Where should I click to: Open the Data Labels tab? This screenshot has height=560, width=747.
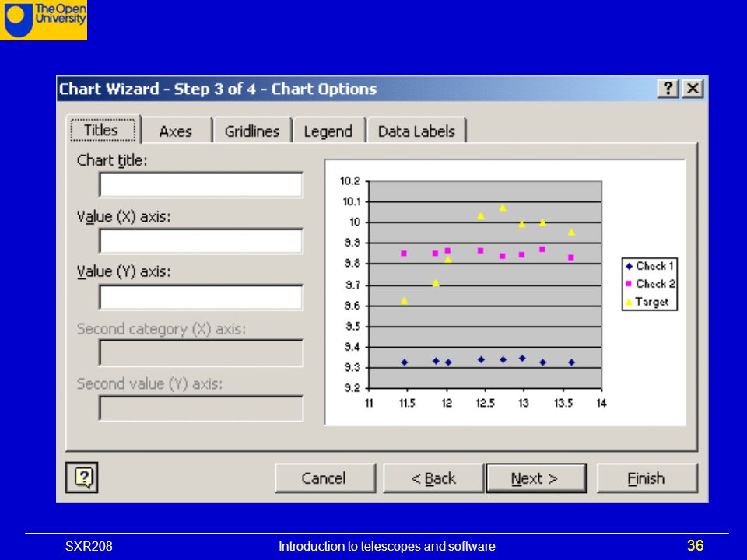pos(416,131)
